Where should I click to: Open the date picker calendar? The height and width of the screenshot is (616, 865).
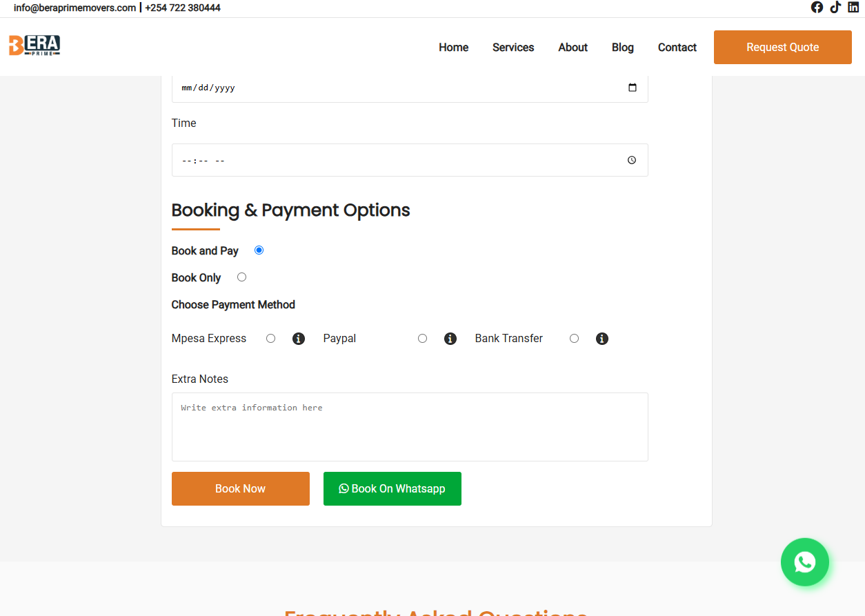632,88
